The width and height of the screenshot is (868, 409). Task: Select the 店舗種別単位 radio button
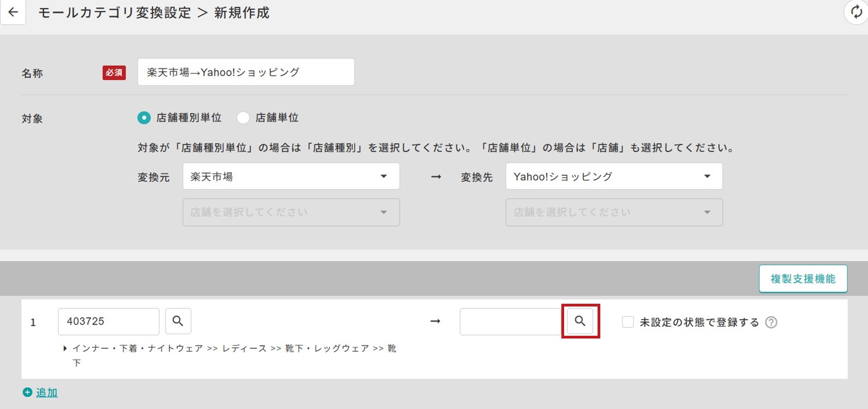[x=144, y=118]
